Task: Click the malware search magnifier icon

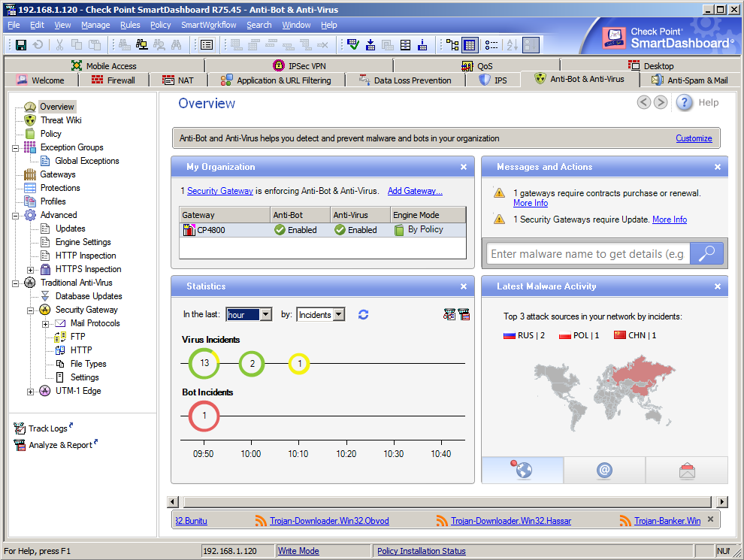Action: [x=706, y=253]
